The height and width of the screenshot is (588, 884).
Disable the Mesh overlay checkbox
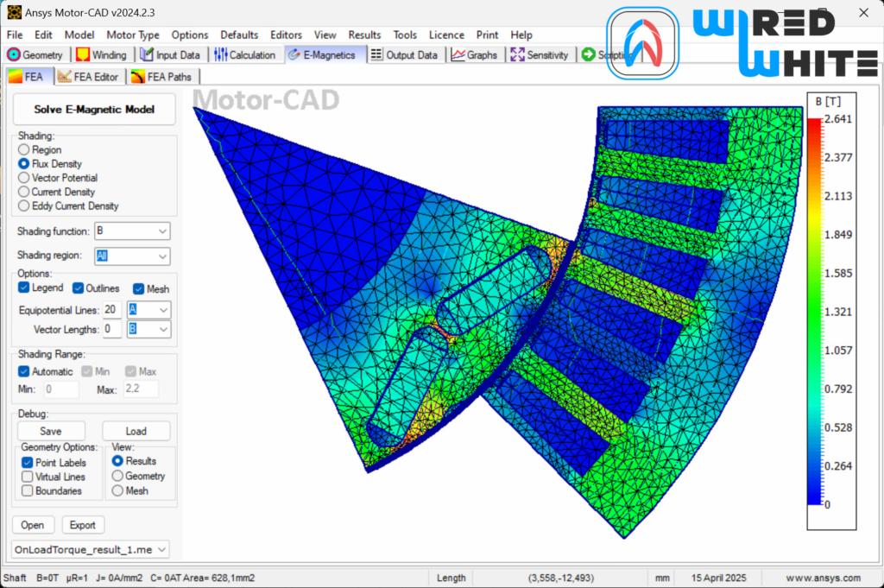pos(139,289)
